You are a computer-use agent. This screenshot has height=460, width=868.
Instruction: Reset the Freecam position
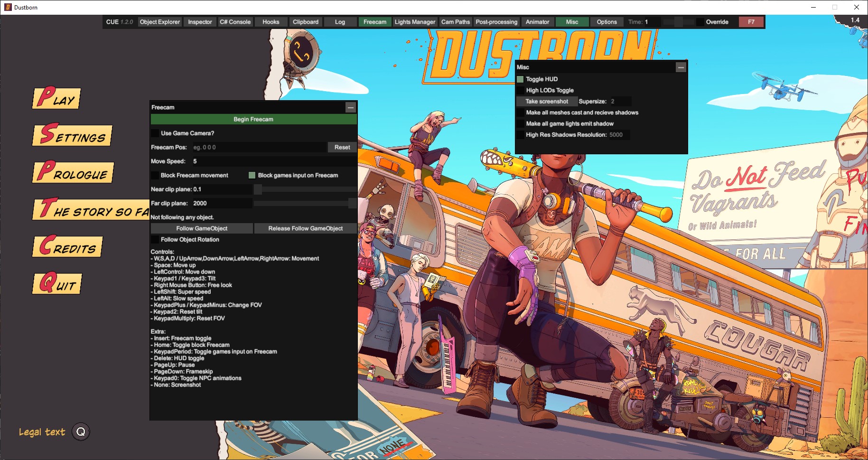coord(342,147)
